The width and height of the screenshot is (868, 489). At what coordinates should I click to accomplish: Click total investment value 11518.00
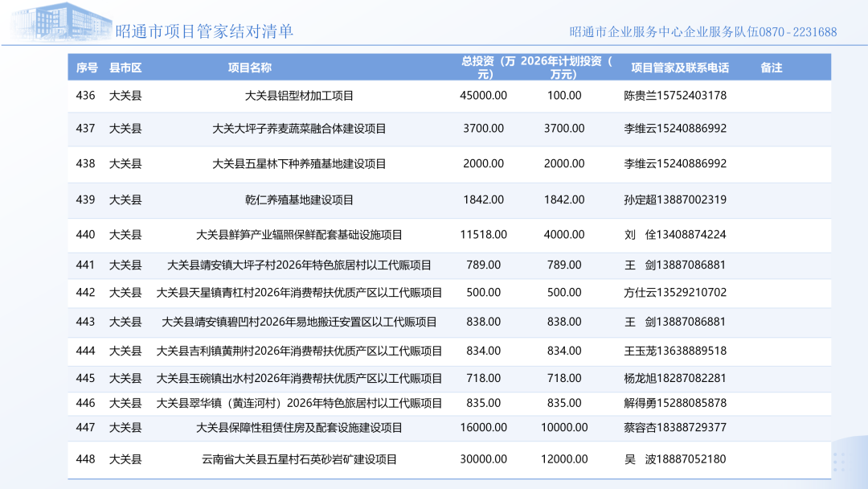(483, 234)
